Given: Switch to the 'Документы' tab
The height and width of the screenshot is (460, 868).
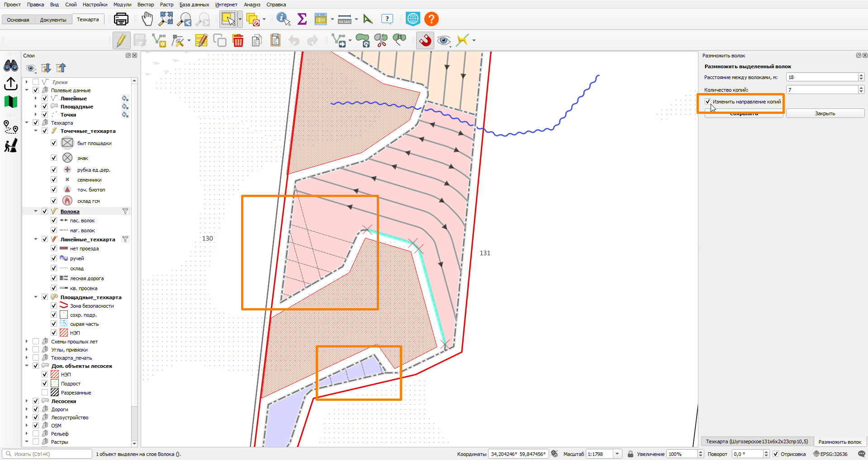Looking at the screenshot, I should tap(53, 20).
